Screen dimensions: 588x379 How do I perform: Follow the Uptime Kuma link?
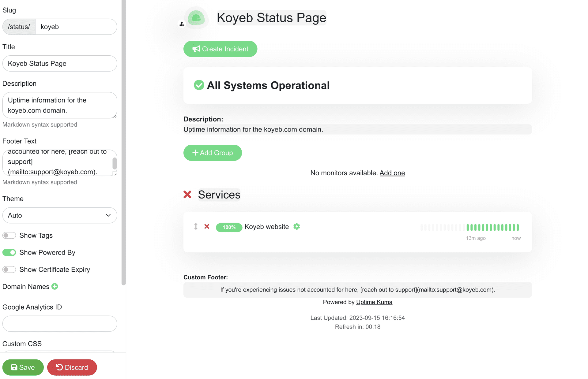pos(374,302)
